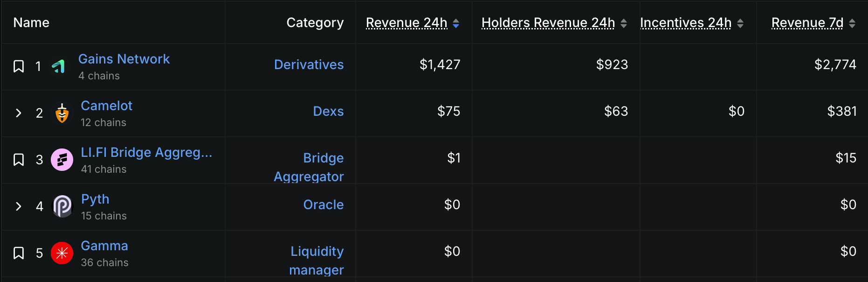This screenshot has width=868, height=282.
Task: Sort by Holders Revenue 24h arrows icon
Action: pos(624,23)
